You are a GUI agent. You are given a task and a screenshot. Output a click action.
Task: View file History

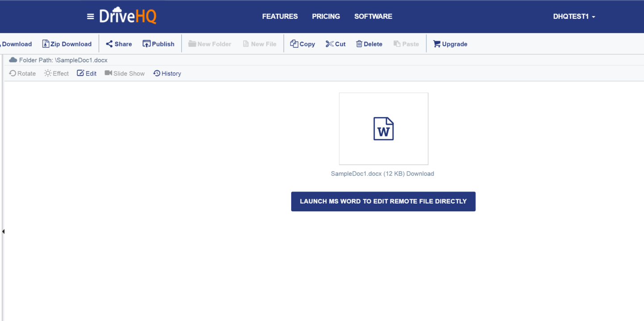click(x=167, y=73)
